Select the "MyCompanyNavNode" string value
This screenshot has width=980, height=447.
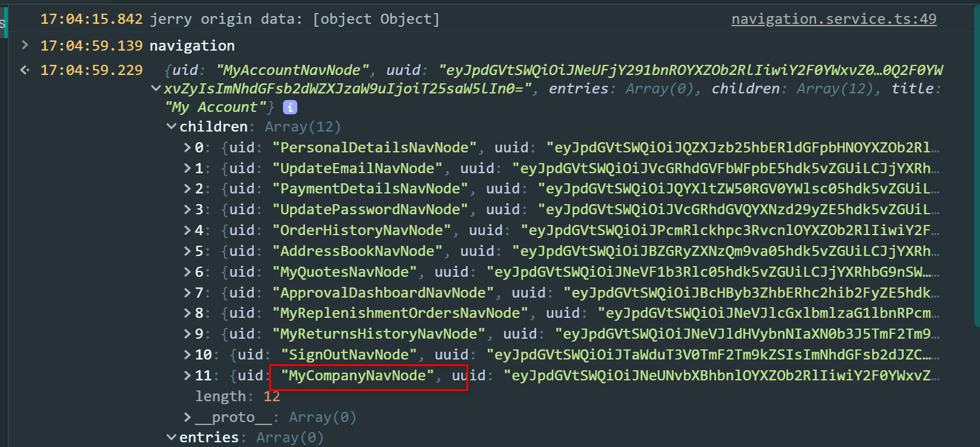[357, 376]
